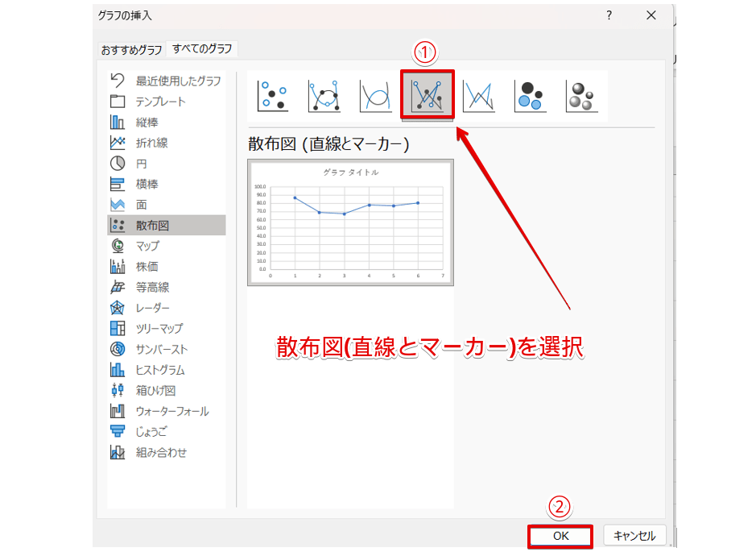Screen dimensions: 756x556
Task: Pick scatter with smooth lines and markers
Action: pyautogui.click(x=324, y=96)
